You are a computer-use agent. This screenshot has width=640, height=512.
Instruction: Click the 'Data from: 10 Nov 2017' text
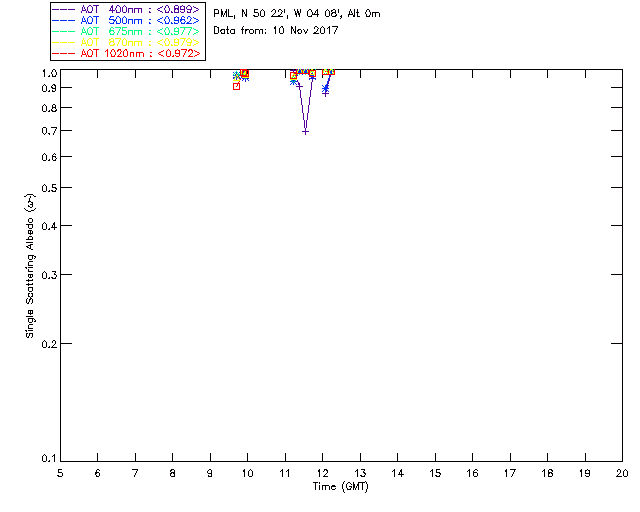(x=276, y=31)
